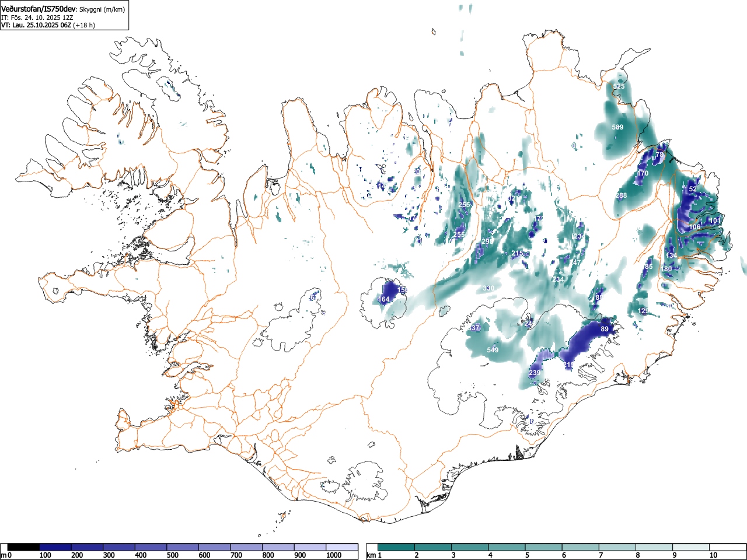
Task: Pick the pale lavender swatch between 900 and 1000
Action: (310, 547)
